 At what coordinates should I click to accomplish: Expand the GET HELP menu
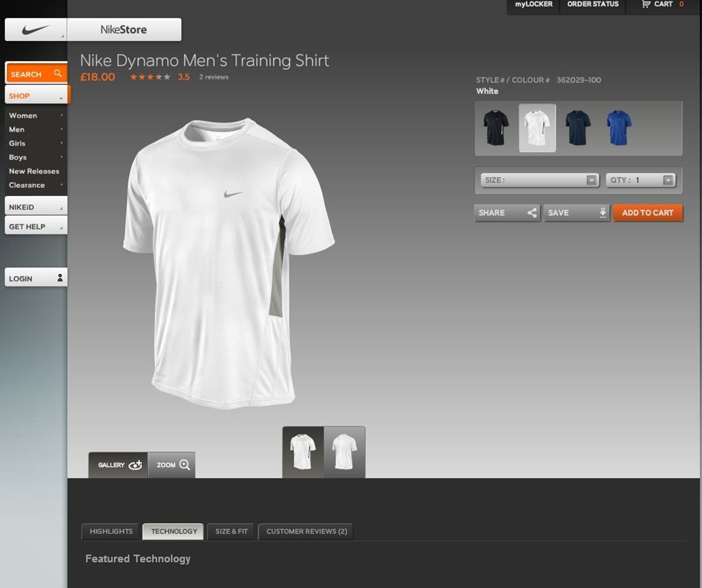point(36,226)
